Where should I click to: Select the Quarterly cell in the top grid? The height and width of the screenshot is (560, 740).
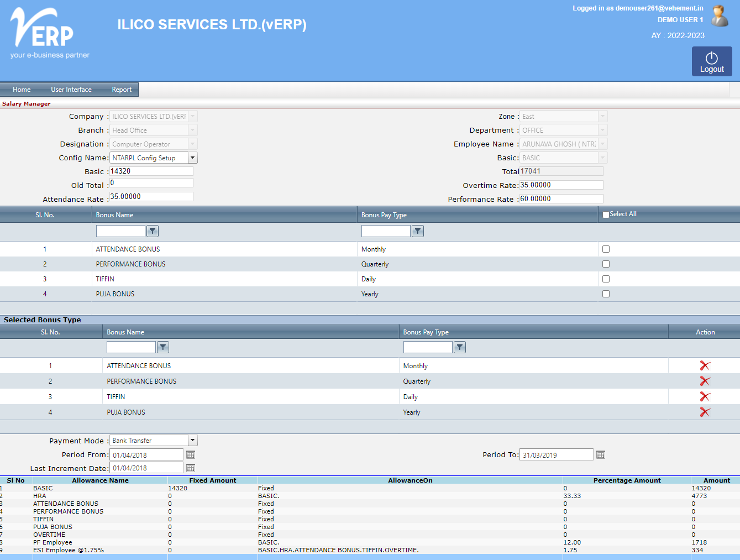375,264
